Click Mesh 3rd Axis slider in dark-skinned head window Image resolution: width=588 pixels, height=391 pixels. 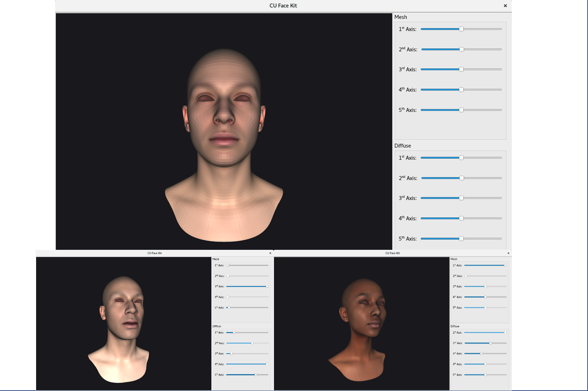coord(485,286)
